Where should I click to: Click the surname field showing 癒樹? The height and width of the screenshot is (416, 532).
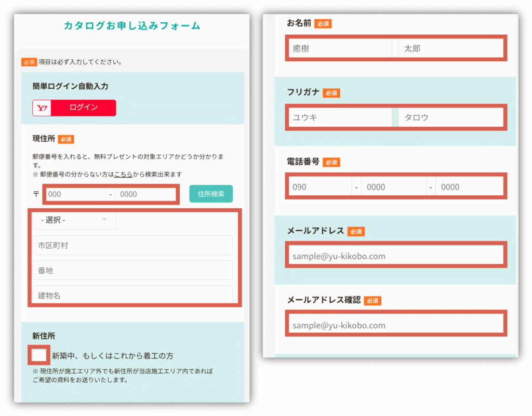coord(340,49)
